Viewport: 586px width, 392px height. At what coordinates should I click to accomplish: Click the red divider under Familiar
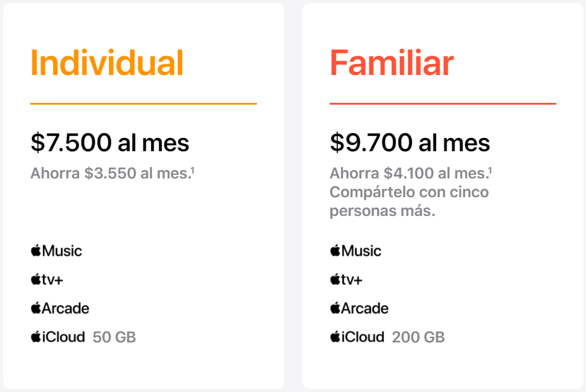click(x=443, y=103)
